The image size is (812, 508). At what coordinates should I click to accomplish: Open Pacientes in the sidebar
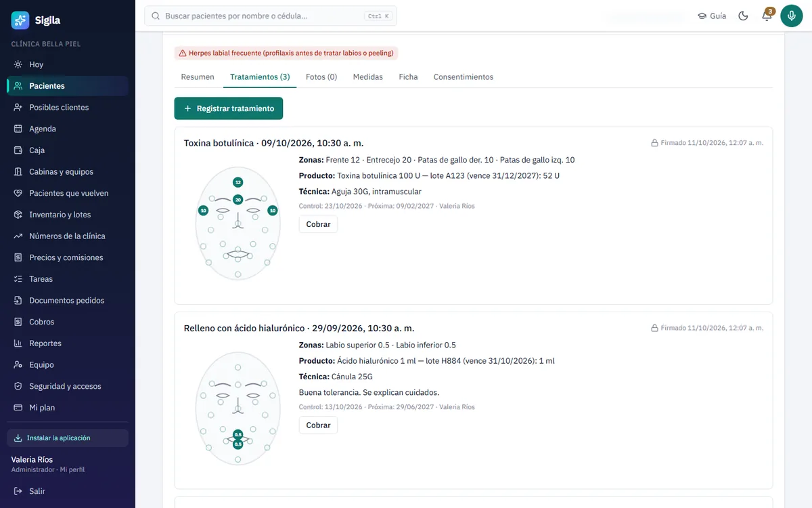coord(68,86)
